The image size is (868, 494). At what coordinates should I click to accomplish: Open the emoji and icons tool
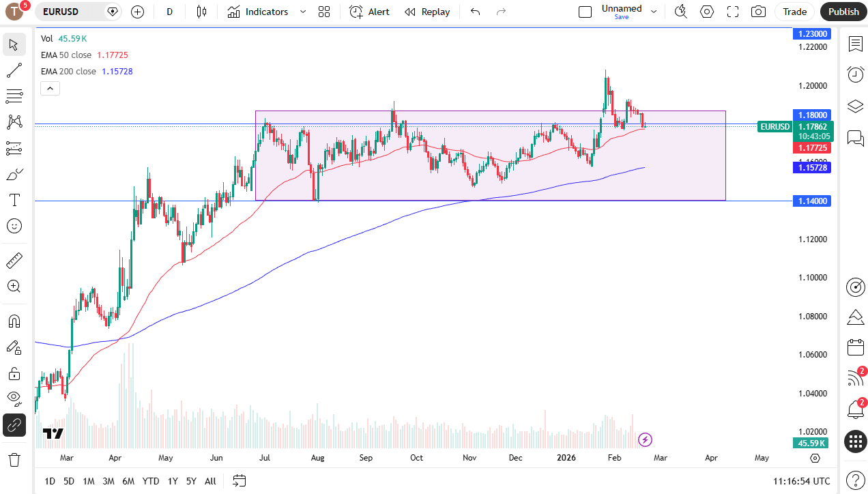coord(14,226)
